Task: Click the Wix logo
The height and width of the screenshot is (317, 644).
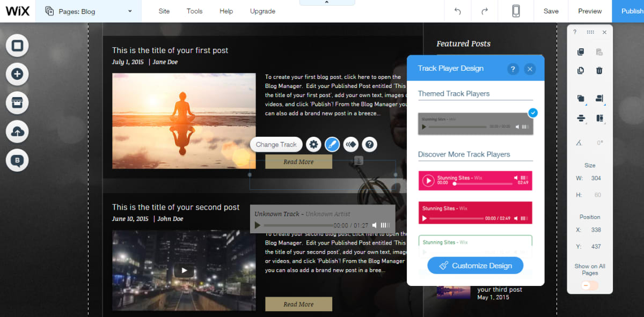Action: (x=17, y=11)
